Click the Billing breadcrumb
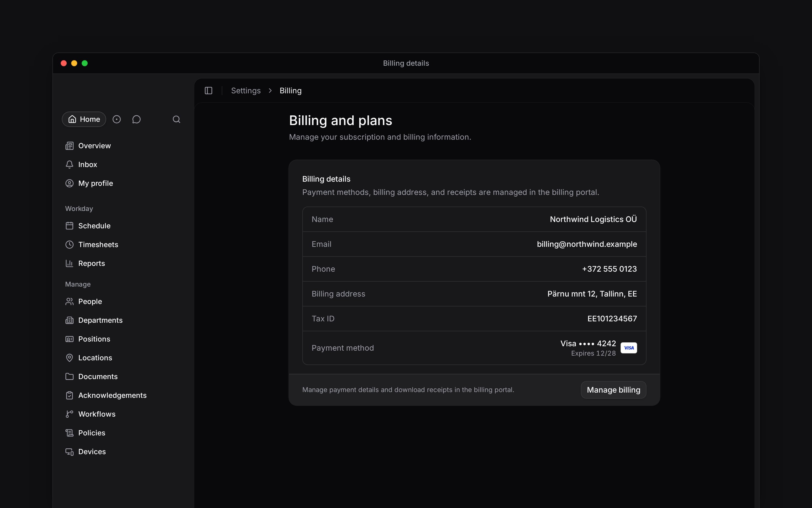 point(291,91)
